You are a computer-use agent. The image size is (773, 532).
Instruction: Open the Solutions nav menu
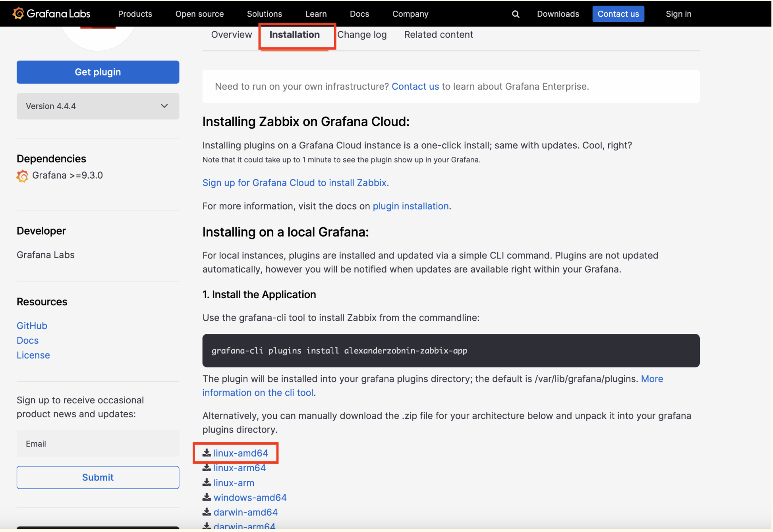[264, 14]
